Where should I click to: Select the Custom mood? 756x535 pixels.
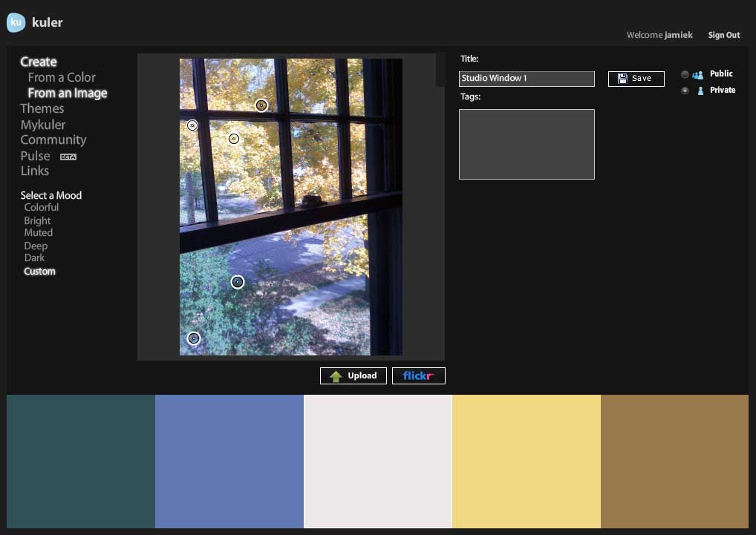39,272
